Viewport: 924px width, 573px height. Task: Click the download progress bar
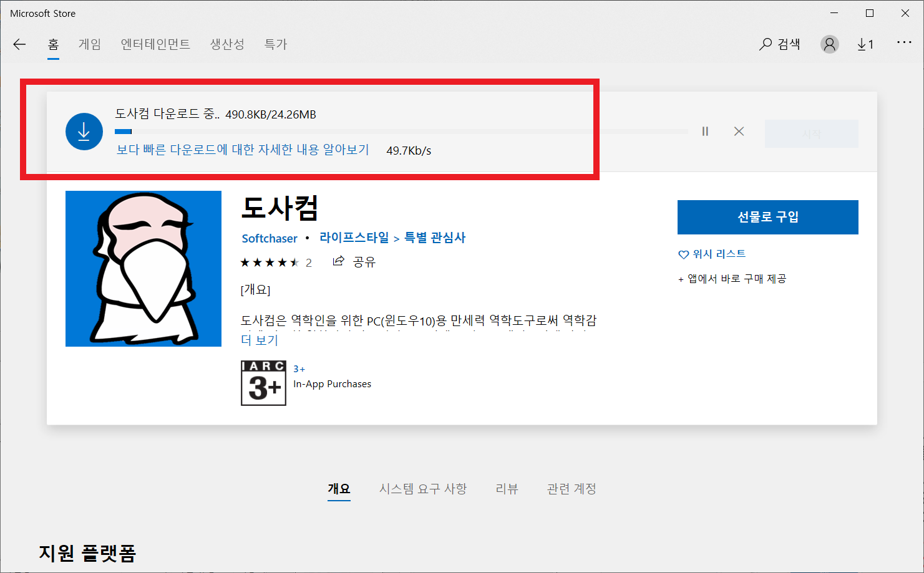click(401, 132)
